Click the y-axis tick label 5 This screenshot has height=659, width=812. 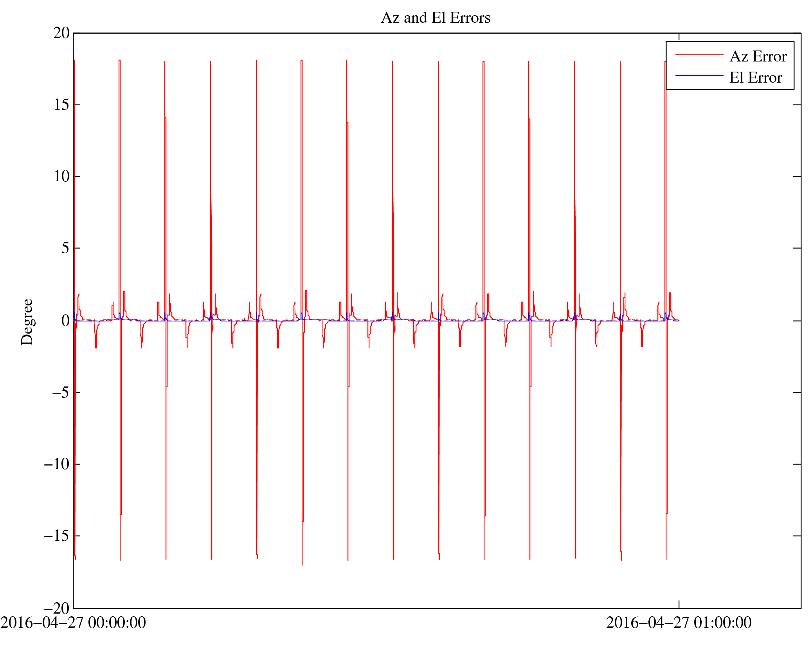[x=65, y=248]
